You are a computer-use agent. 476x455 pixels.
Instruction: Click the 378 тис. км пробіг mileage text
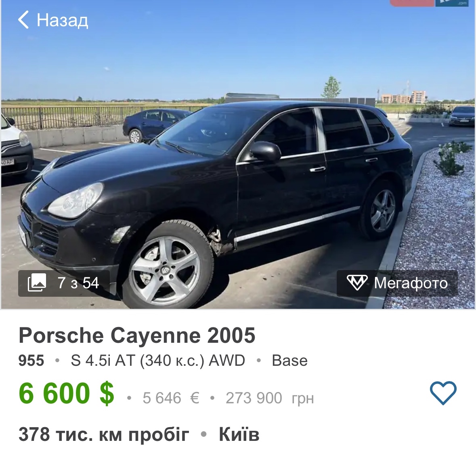(x=104, y=434)
